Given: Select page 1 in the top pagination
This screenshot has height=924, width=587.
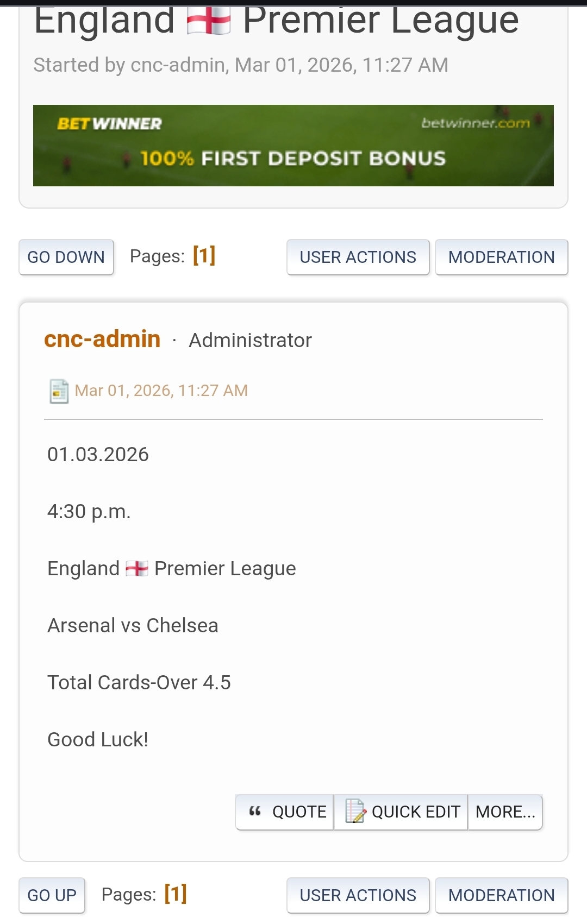Looking at the screenshot, I should [204, 255].
